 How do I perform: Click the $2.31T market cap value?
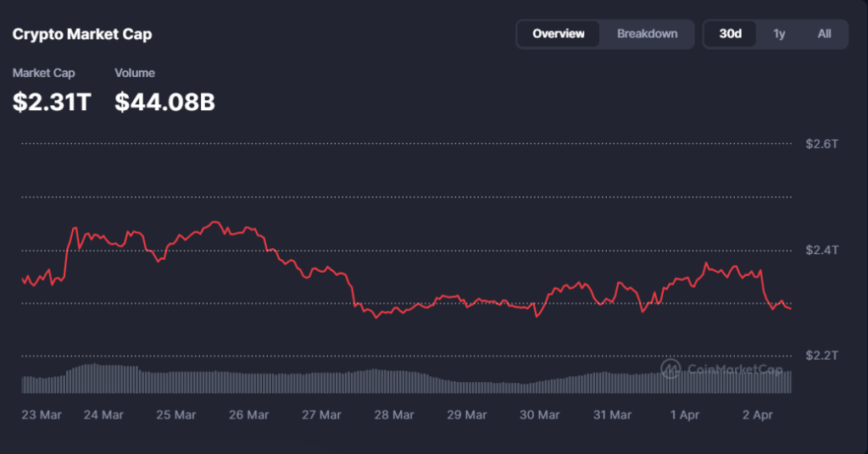(x=52, y=102)
